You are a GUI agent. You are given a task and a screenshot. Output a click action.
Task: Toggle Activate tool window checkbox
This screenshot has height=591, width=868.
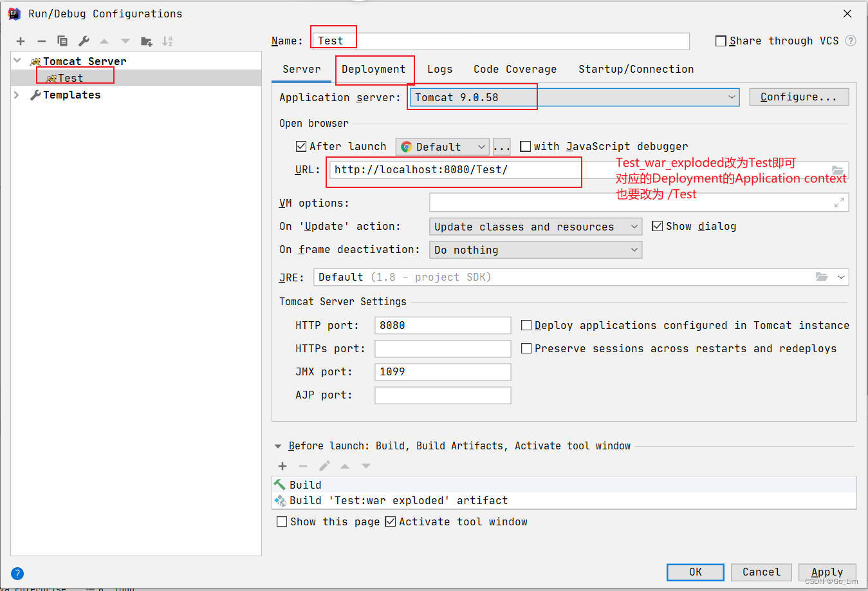(390, 521)
